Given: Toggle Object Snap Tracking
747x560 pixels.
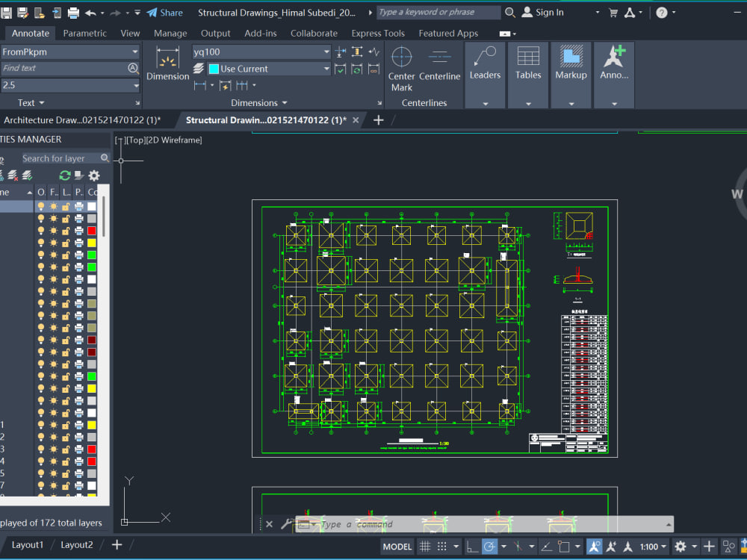Looking at the screenshot, I should click(547, 547).
